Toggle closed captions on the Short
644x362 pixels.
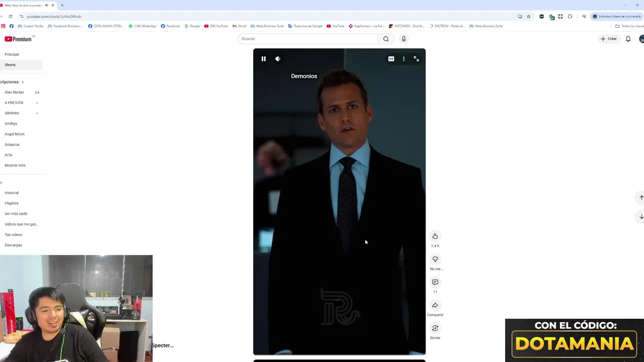pos(391,59)
